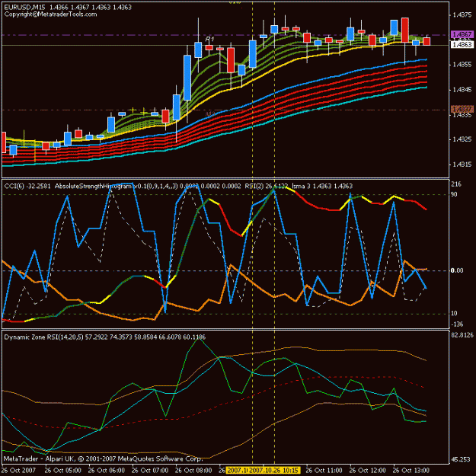Viewport: 476px width, 476px height.
Task: Click the -136 scale value
Action: click(457, 324)
